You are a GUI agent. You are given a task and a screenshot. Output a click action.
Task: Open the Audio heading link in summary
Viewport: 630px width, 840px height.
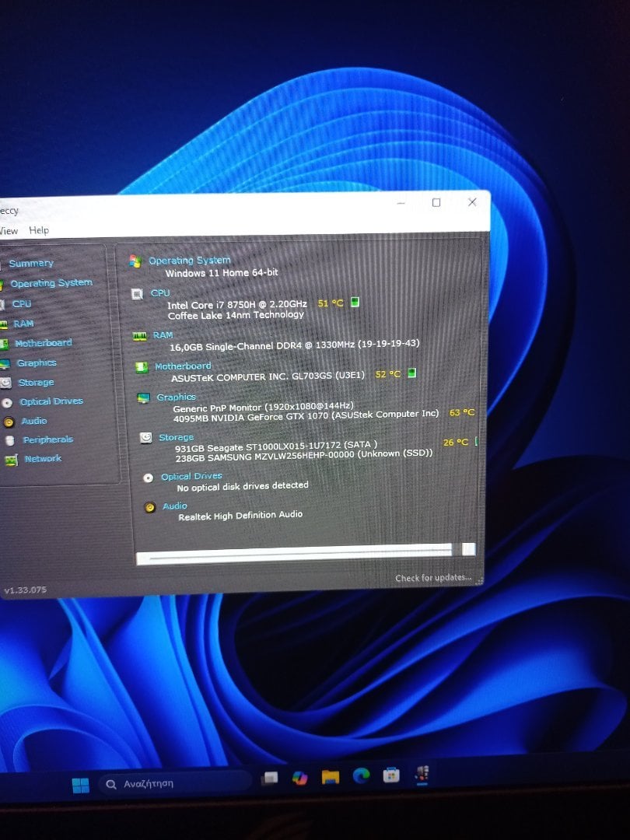(x=175, y=506)
